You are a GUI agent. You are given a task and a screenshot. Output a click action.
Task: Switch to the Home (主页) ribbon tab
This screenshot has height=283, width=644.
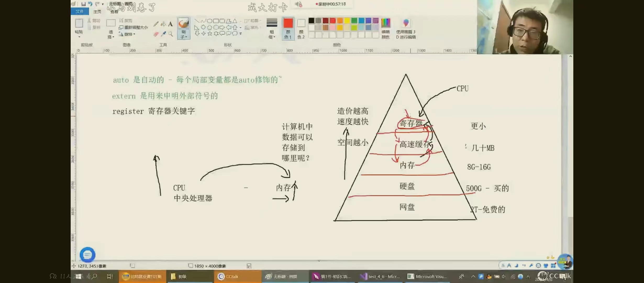tap(97, 12)
